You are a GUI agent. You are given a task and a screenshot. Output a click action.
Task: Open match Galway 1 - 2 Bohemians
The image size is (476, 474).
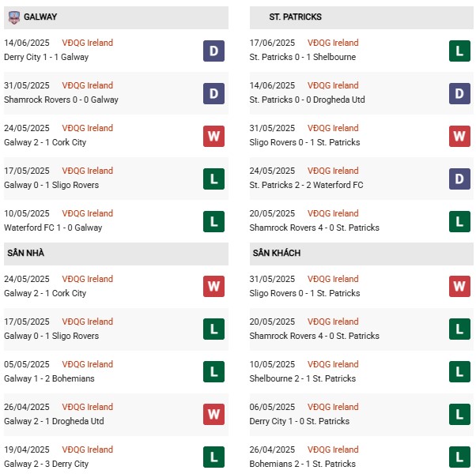tap(49, 378)
